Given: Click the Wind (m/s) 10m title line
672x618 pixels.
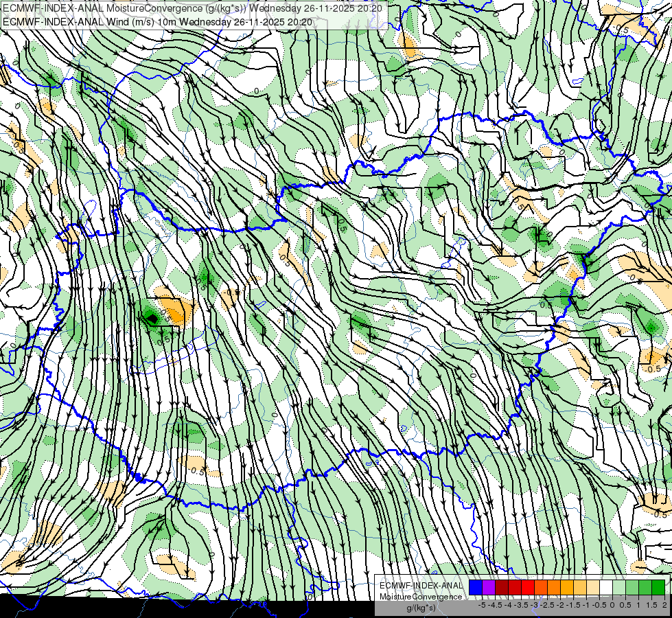Looking at the screenshot, I should point(157,22).
